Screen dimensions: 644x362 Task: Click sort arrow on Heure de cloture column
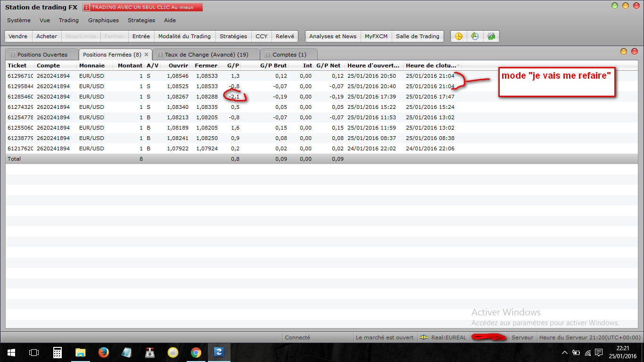click(x=458, y=66)
